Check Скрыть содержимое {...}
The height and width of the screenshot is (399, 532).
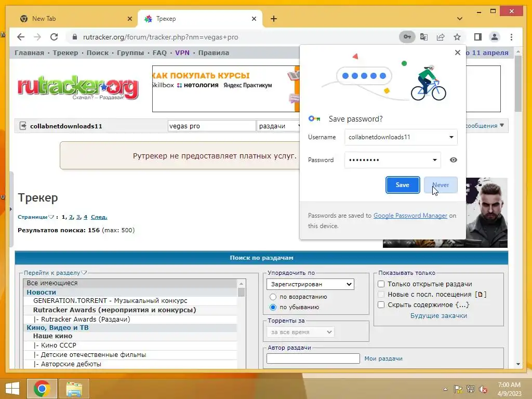pos(381,304)
